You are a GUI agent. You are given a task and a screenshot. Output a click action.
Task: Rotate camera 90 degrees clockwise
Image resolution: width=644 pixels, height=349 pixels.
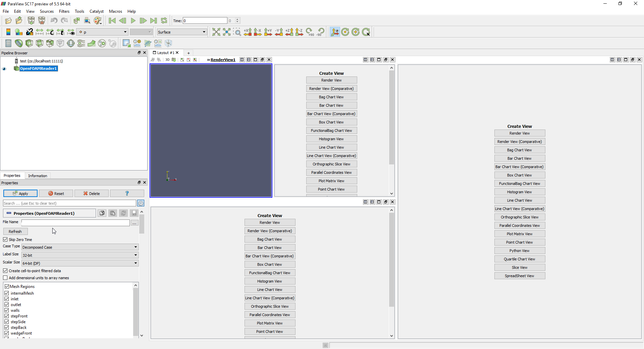click(x=309, y=32)
